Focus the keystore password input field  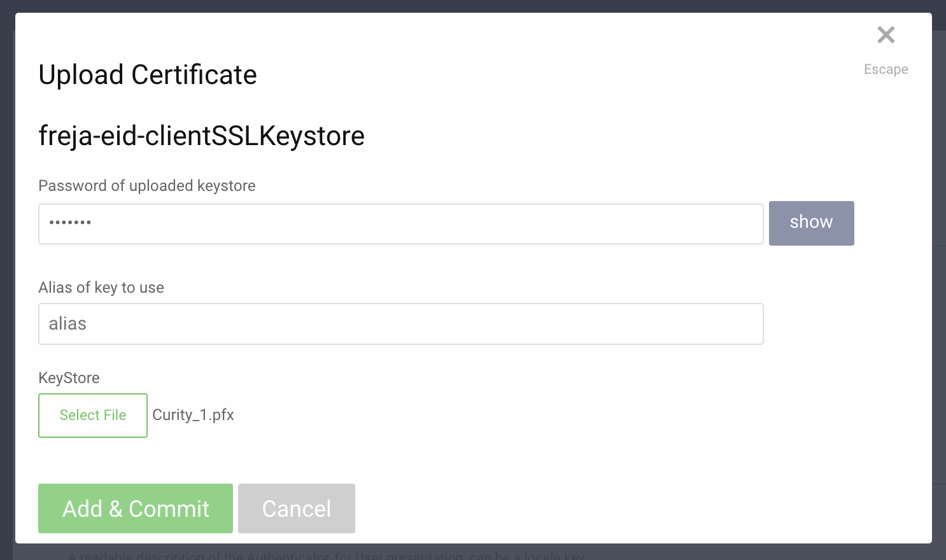point(401,224)
